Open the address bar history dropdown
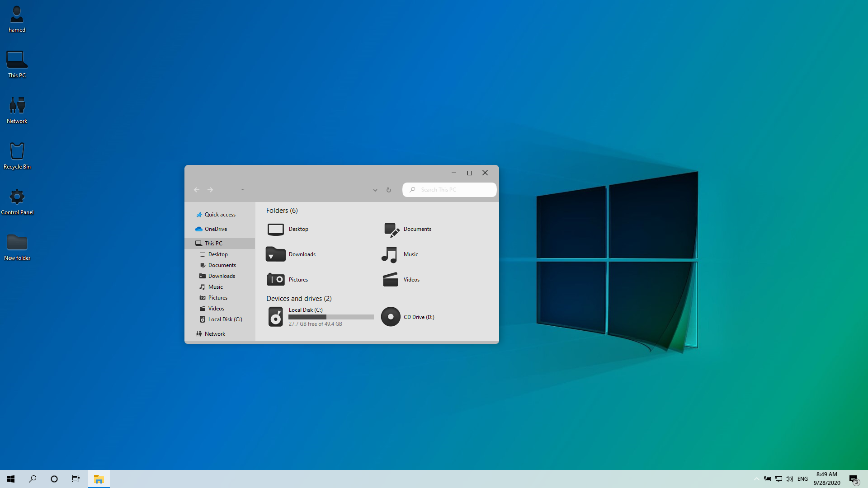Viewport: 868px width, 488px height. [375, 190]
